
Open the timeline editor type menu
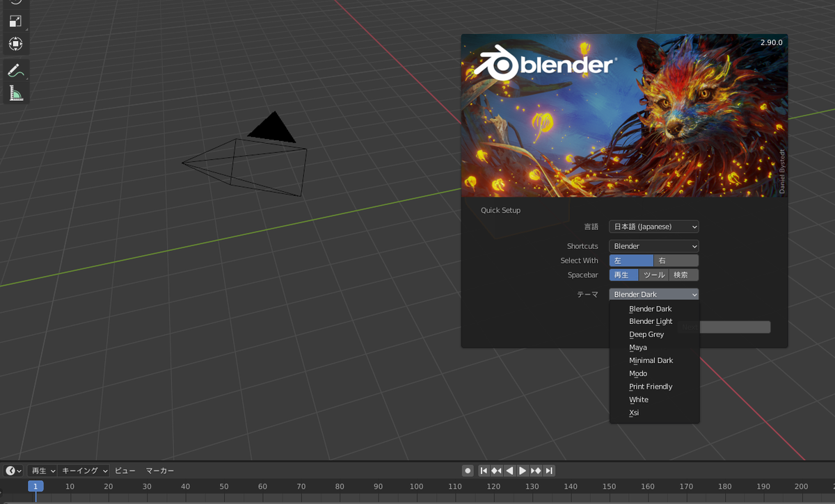(x=13, y=471)
